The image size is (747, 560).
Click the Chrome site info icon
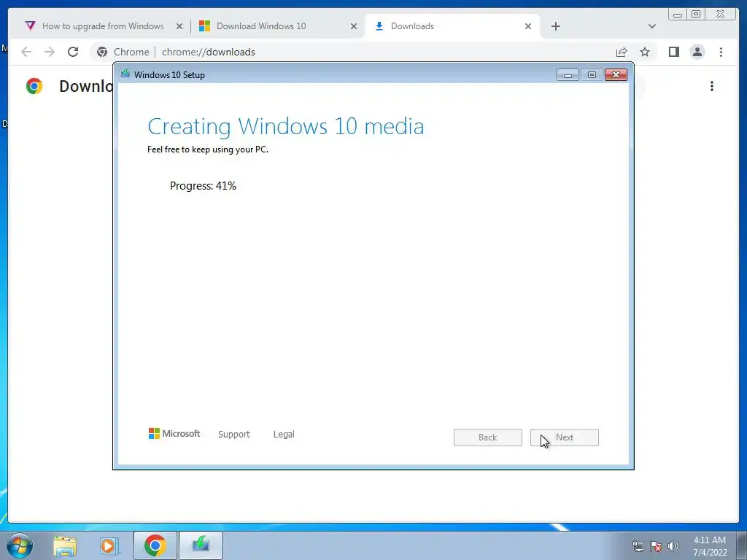coord(102,52)
